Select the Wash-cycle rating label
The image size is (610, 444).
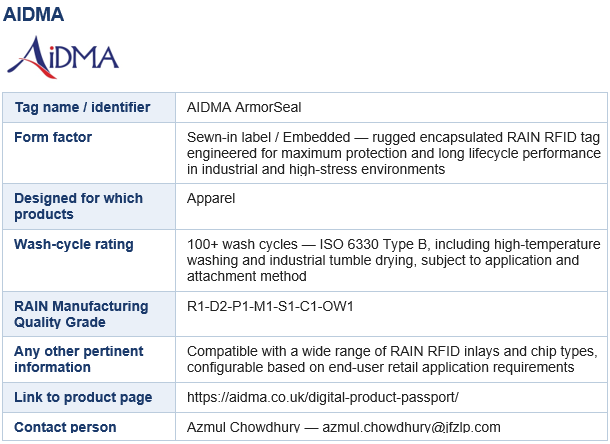[x=74, y=244]
